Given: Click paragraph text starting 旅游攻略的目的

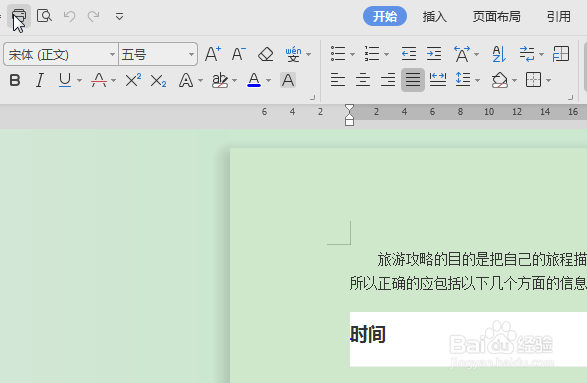Looking at the screenshot, I should click(x=482, y=259).
